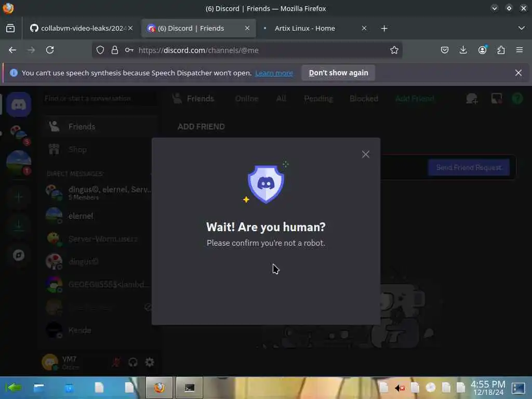Open Explore Discoverable Servers compass icon
Screen dimensions: 532x399
[19, 255]
